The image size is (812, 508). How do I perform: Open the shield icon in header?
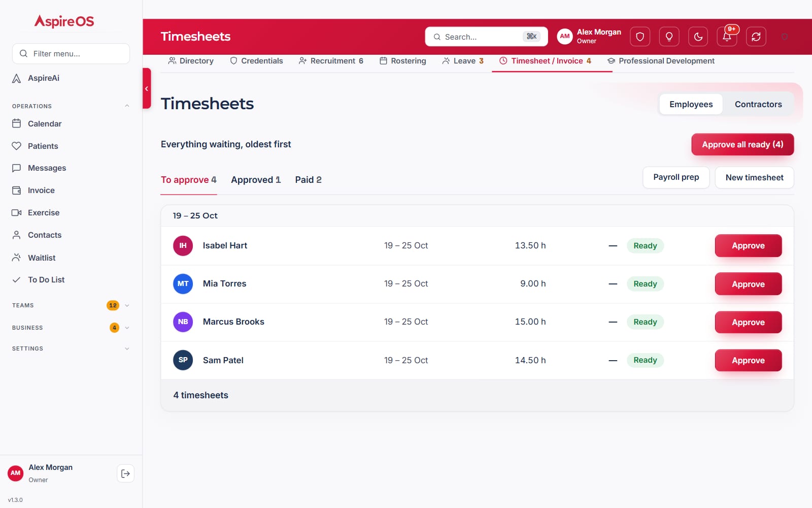coord(640,37)
